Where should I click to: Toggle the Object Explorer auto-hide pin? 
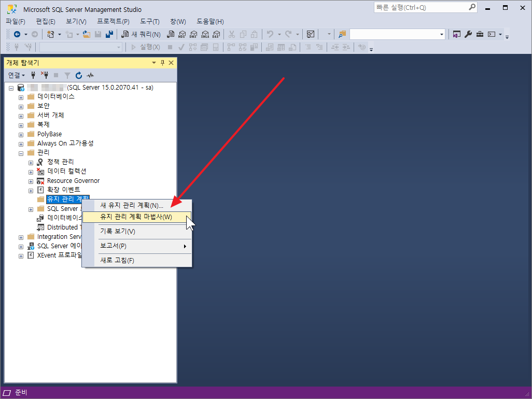coord(162,63)
